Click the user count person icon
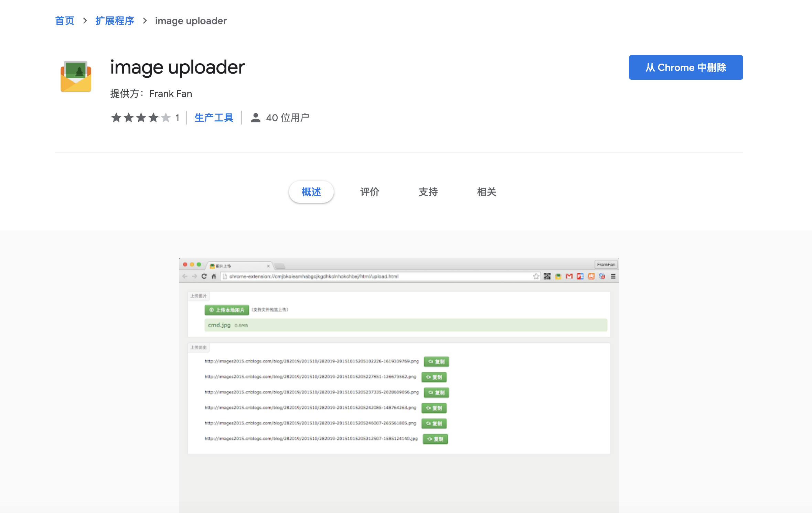The height and width of the screenshot is (513, 812). point(255,118)
